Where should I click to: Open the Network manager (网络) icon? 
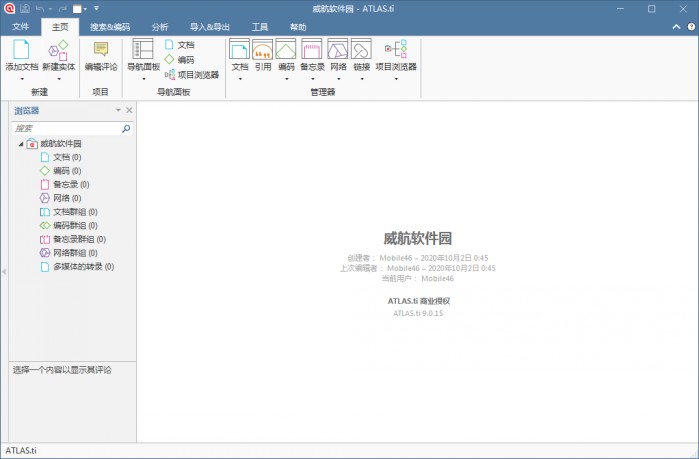pyautogui.click(x=338, y=49)
